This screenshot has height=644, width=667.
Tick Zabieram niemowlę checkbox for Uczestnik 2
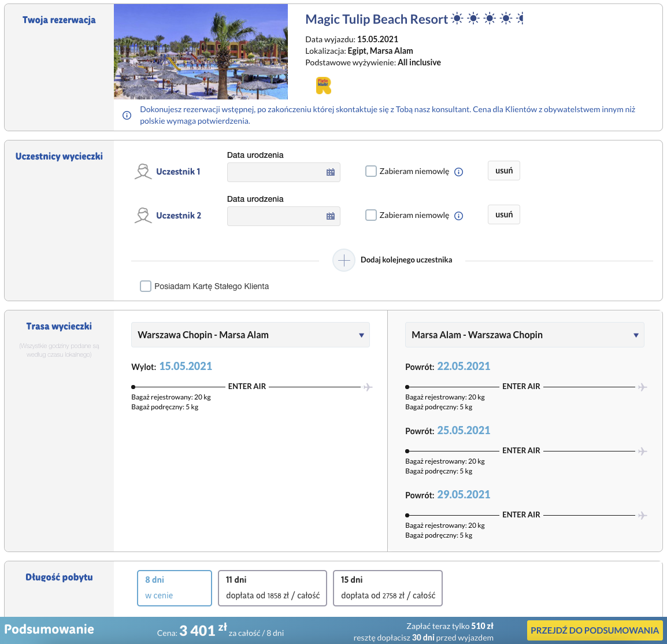(371, 215)
